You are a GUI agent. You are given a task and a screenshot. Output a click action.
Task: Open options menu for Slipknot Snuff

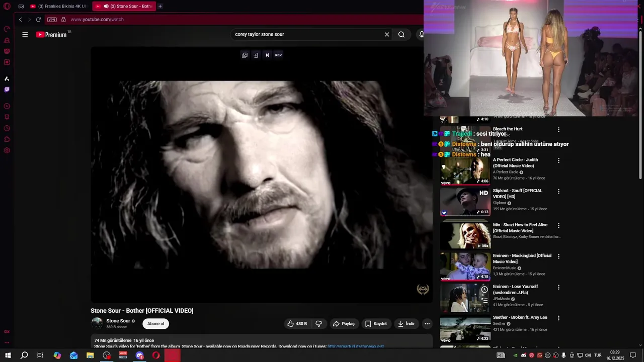click(x=558, y=192)
